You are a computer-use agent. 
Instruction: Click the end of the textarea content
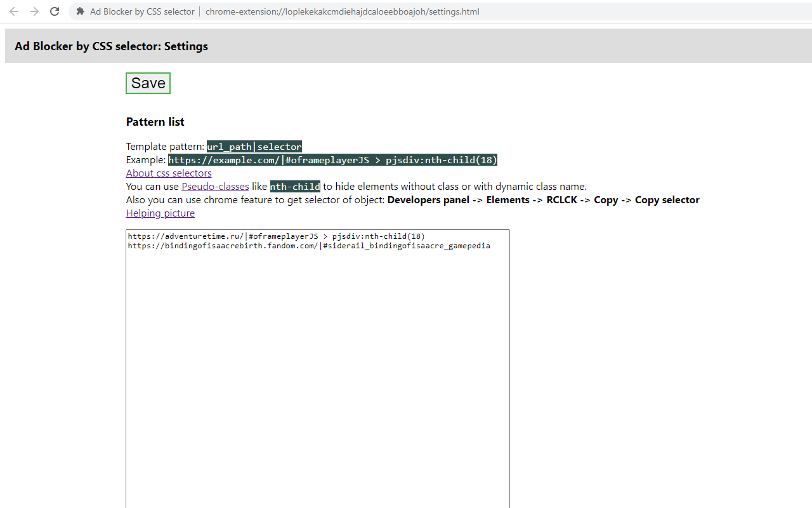[x=489, y=246]
